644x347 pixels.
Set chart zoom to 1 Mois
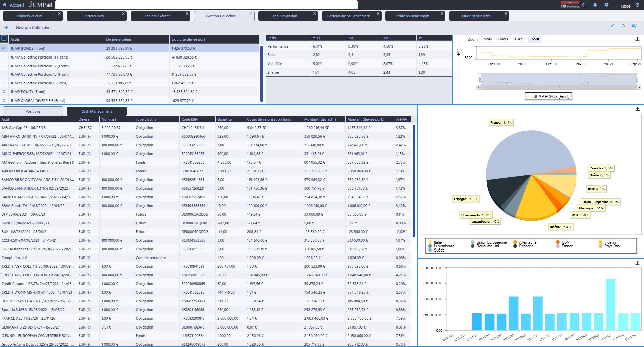[x=486, y=39]
